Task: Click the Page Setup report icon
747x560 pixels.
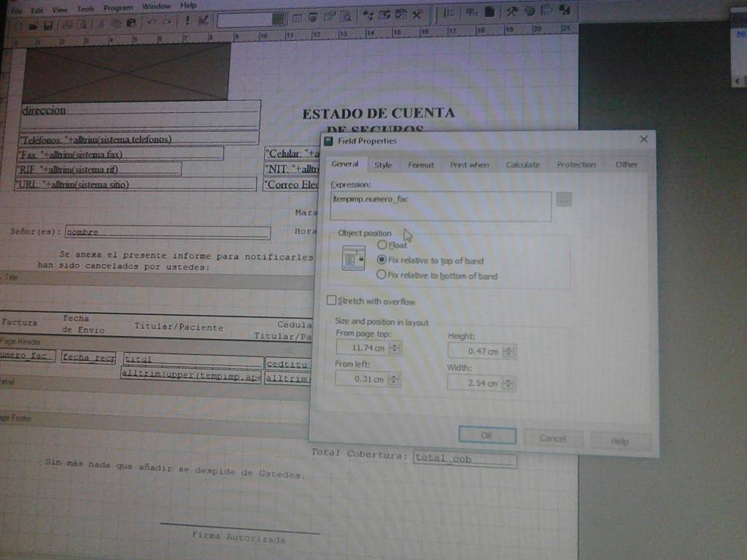Action: (x=489, y=12)
